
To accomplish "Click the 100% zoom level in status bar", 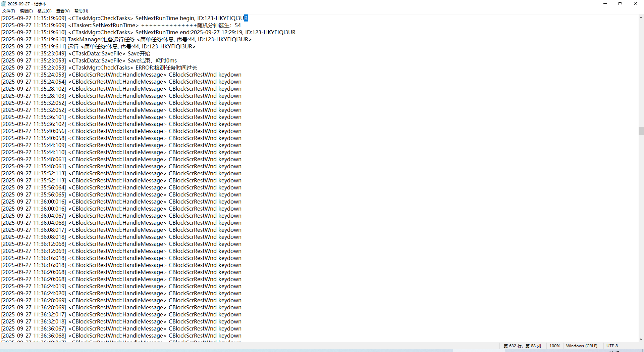I will pyautogui.click(x=554, y=346).
